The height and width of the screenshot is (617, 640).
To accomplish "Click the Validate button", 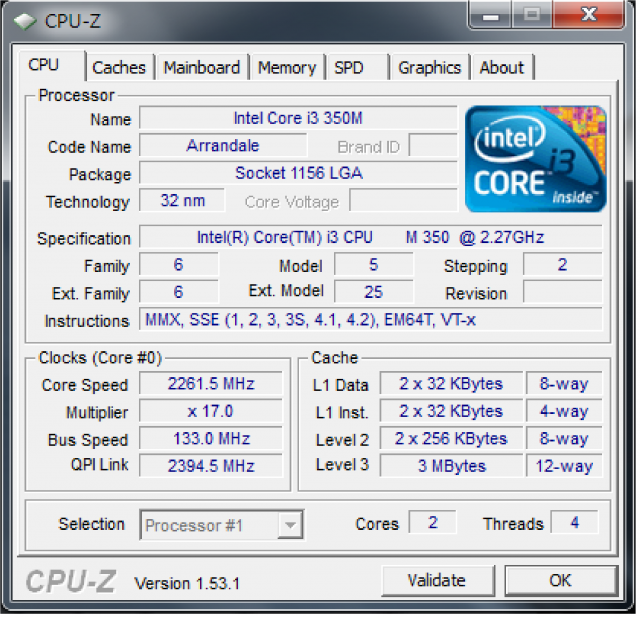I will click(440, 583).
